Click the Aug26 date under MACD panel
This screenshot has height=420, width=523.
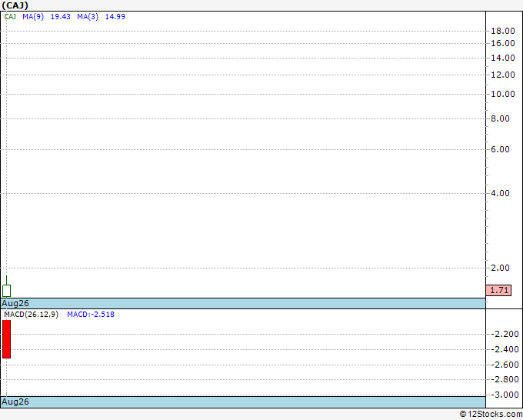(x=15, y=402)
